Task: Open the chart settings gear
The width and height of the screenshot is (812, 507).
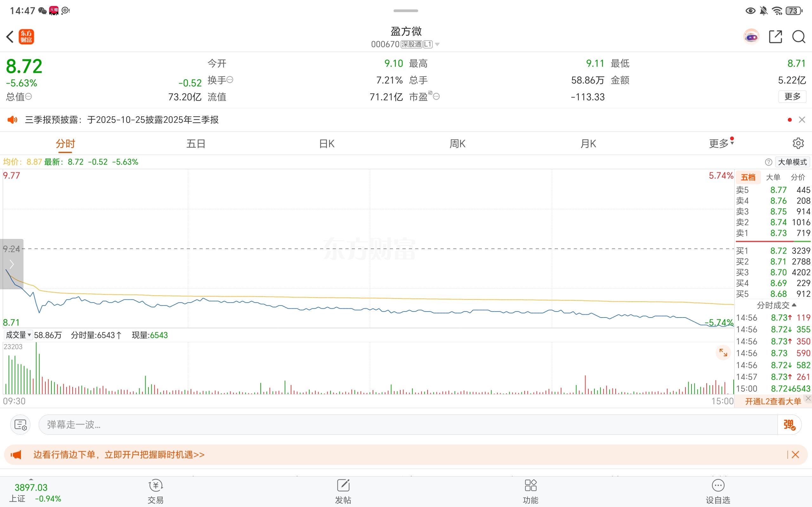Action: 798,144
